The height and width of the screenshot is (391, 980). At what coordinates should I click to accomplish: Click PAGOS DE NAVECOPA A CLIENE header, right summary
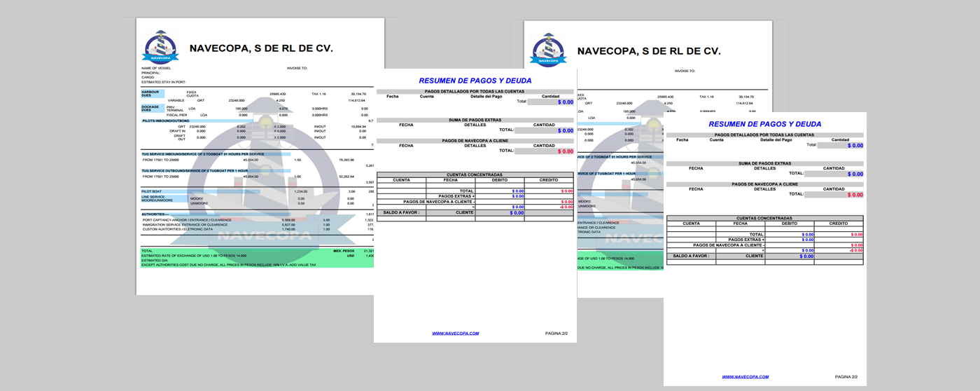[x=764, y=184]
